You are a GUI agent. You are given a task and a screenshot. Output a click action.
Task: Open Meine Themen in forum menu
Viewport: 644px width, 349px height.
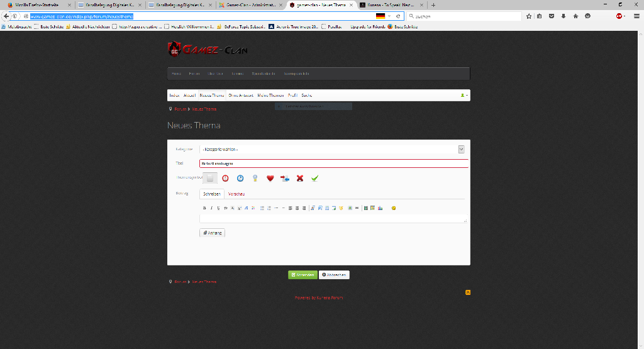pyautogui.click(x=270, y=96)
